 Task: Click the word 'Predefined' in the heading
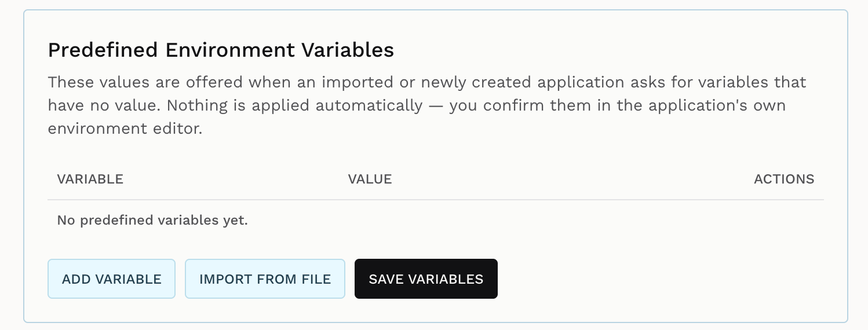(103, 50)
